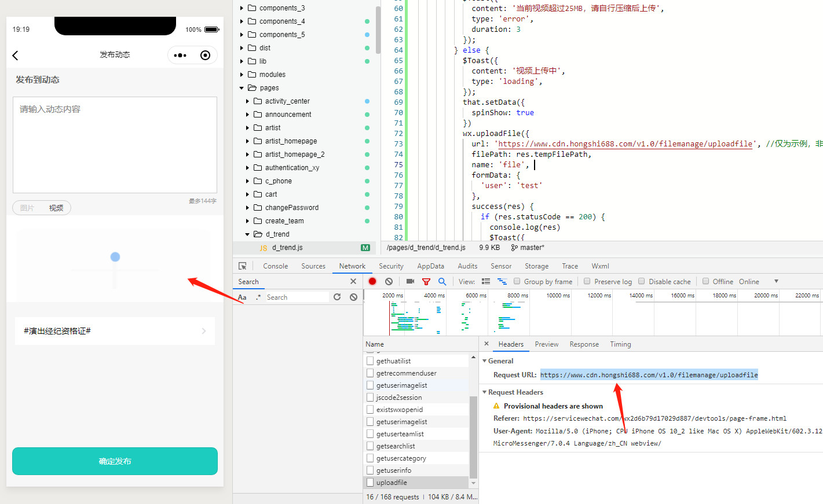Expand the artist_homepage folder
This screenshot has height=504, width=823.
(248, 141)
